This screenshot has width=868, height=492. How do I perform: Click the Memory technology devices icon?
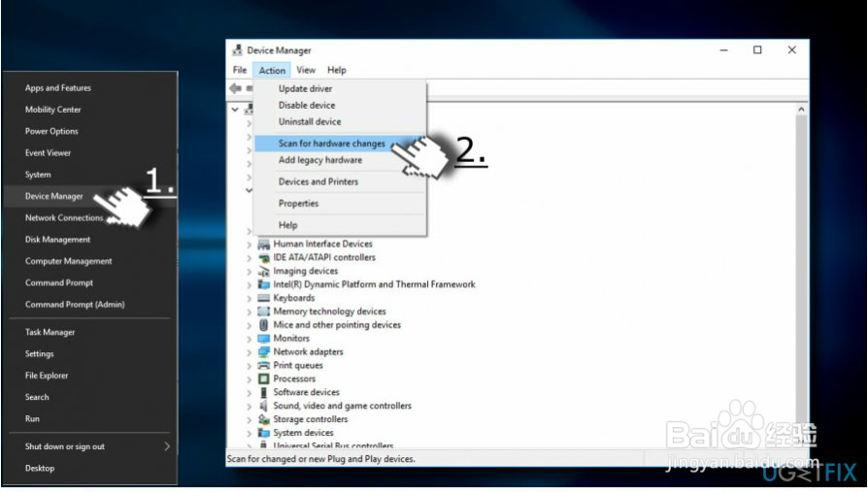click(264, 312)
